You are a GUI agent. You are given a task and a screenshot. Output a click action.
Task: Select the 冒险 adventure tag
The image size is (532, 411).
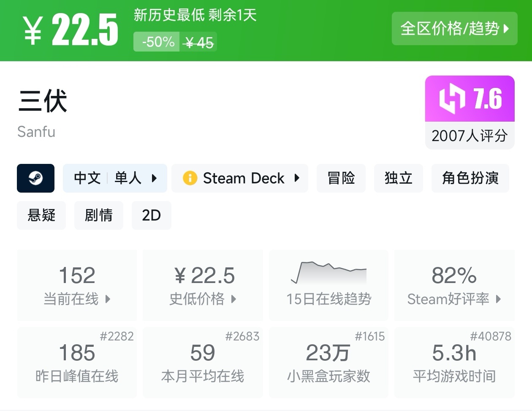point(341,178)
